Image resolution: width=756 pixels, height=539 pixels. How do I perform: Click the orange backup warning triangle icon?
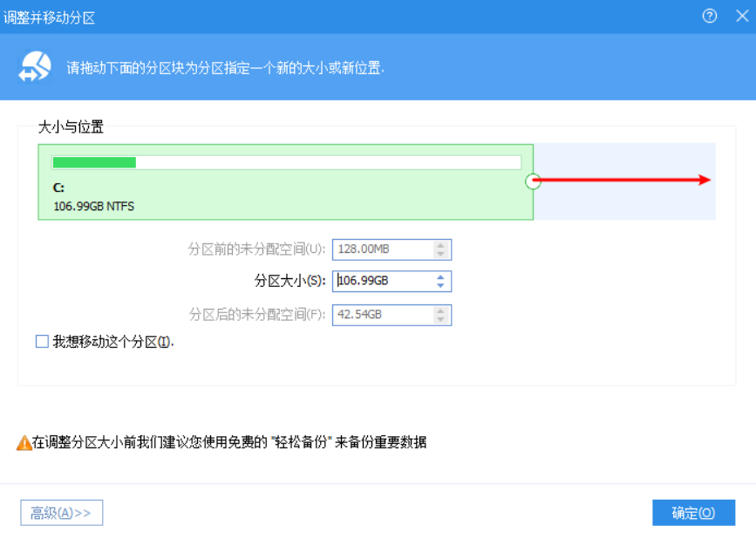24,442
